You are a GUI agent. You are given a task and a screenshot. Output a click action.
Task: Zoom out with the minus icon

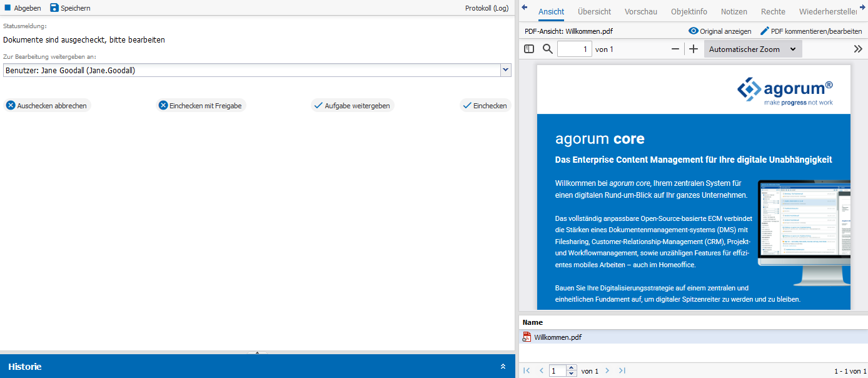click(675, 49)
